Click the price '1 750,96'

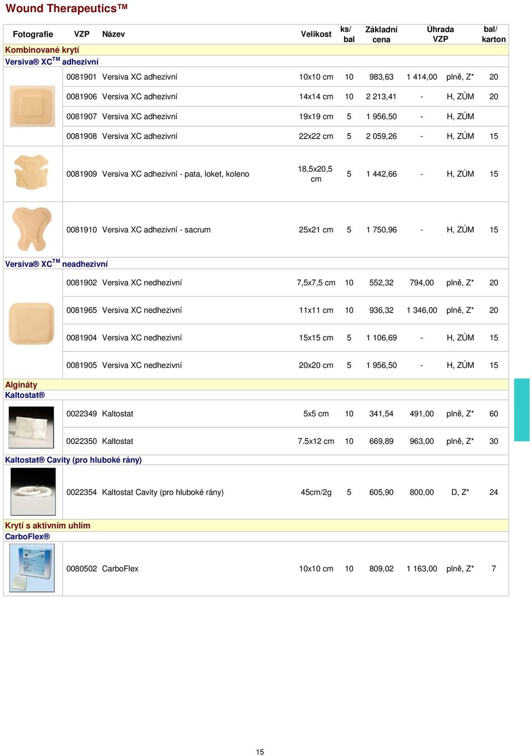point(381,229)
